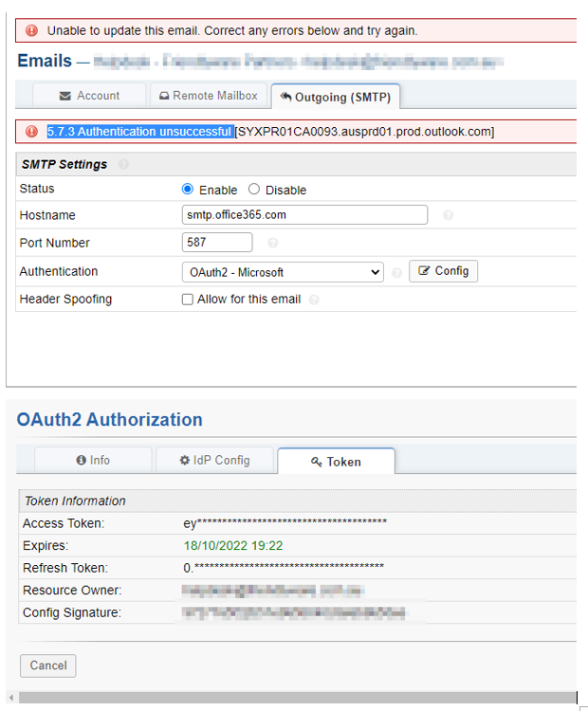The width and height of the screenshot is (588, 711).
Task: Open the Authentication OAuth2 - Microsoft dropdown
Action: coord(282,272)
